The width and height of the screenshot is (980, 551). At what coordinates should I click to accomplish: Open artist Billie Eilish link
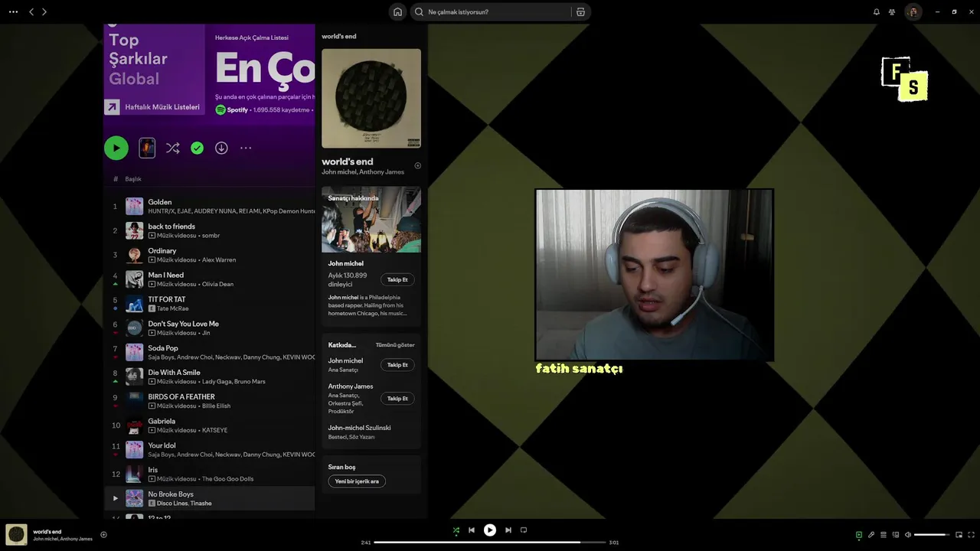click(x=216, y=406)
